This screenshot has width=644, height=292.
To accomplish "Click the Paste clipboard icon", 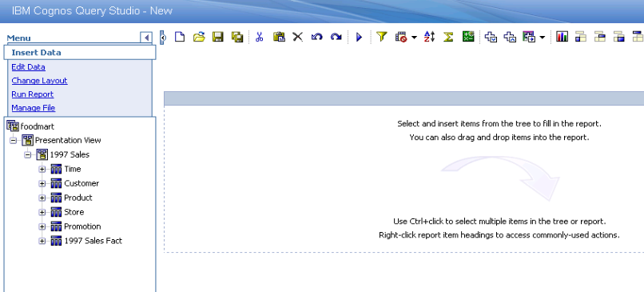I will point(279,37).
